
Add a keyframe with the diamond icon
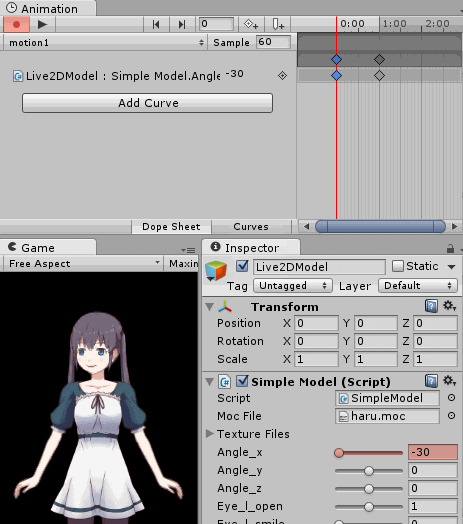click(251, 24)
